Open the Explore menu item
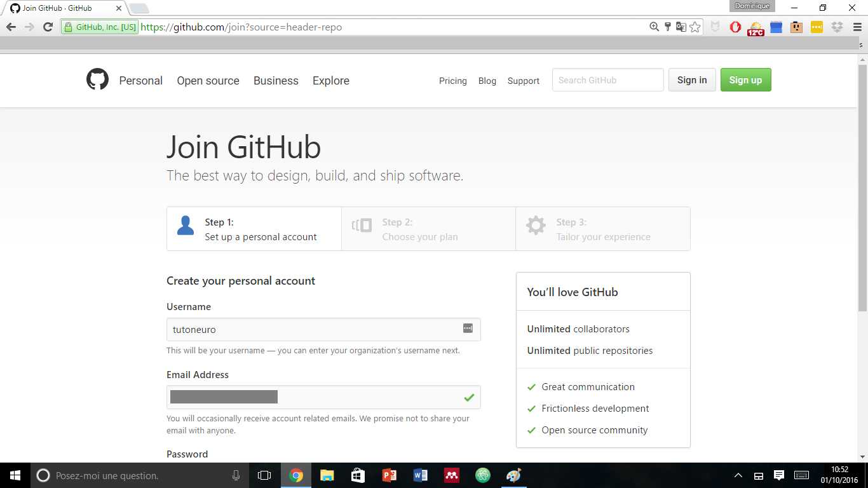The width and height of the screenshot is (868, 488). pos(331,81)
